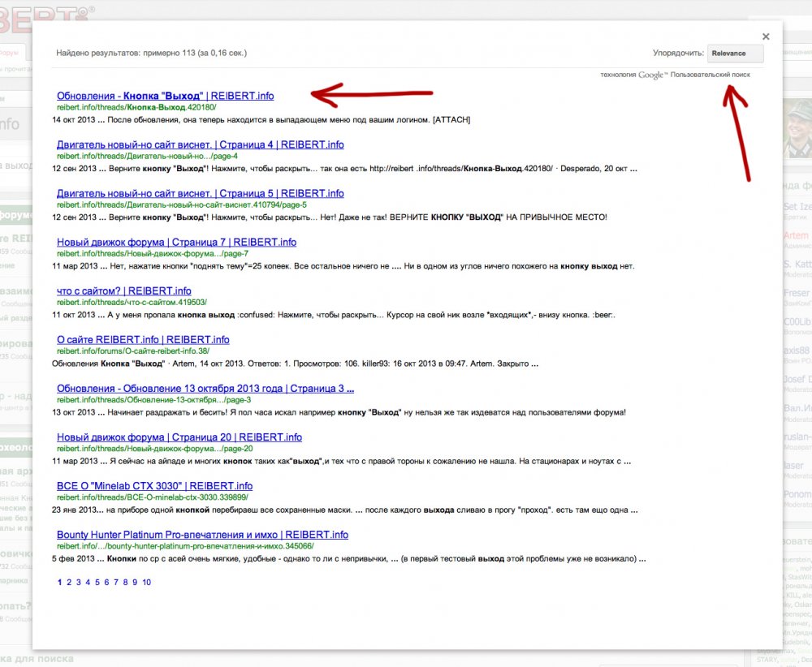Go to results page 3

coord(79,582)
